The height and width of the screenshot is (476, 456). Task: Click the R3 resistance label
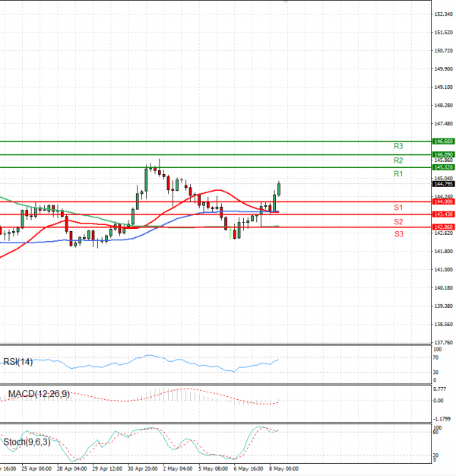(398, 146)
